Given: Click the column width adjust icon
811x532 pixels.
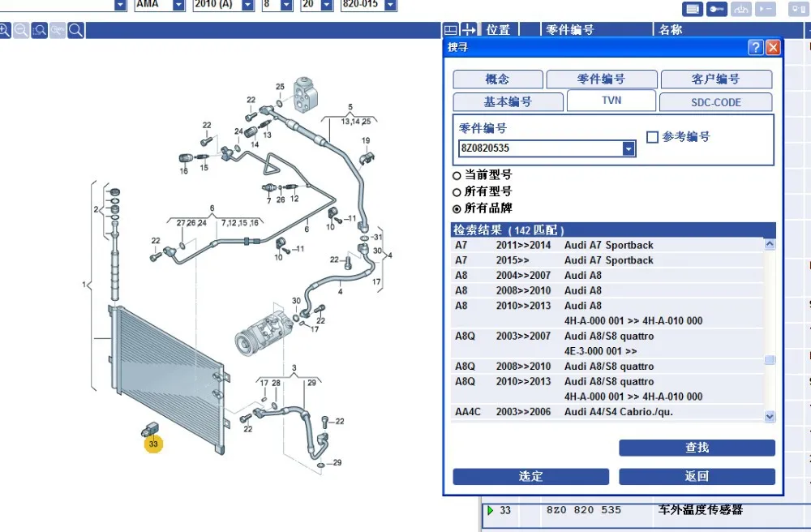Looking at the screenshot, I should [468, 29].
